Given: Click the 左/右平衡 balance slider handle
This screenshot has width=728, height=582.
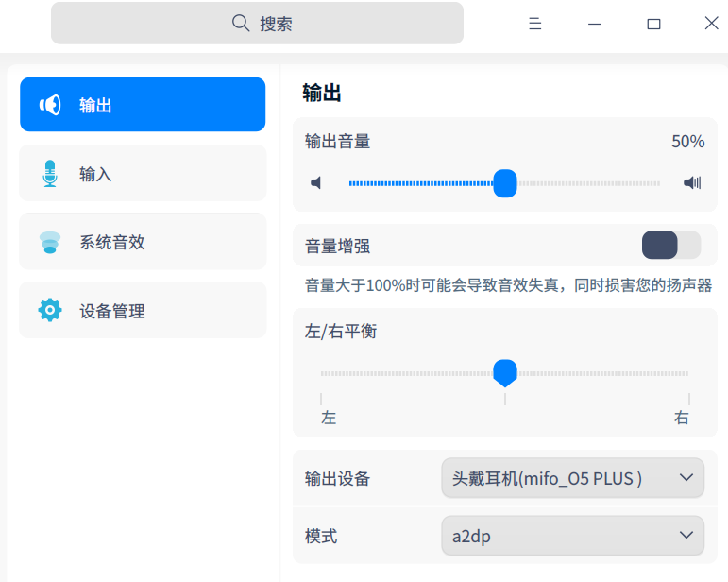Looking at the screenshot, I should tap(505, 372).
